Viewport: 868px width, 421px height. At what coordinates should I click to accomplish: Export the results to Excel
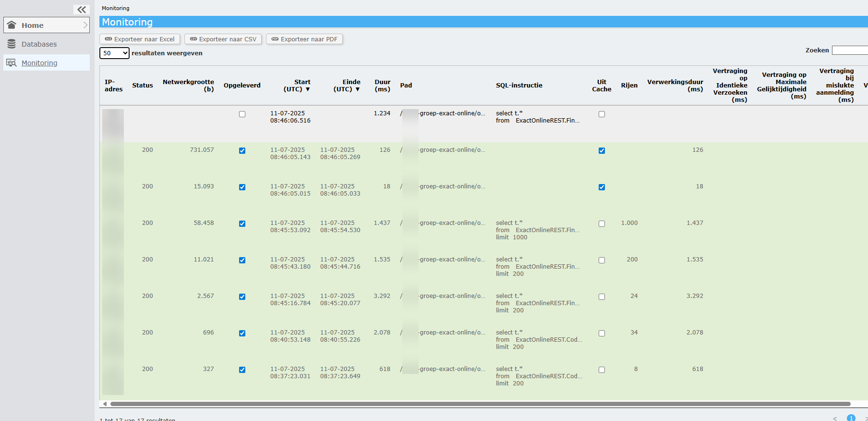(x=140, y=39)
